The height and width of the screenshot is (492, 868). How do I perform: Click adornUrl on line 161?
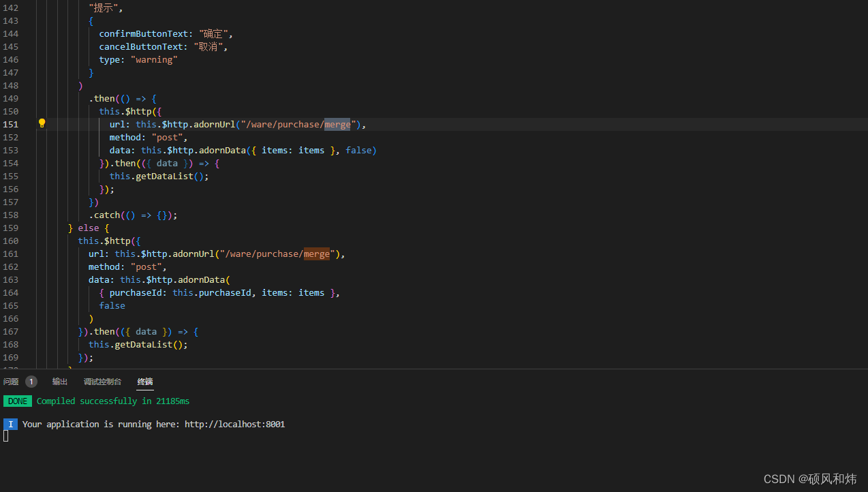(x=193, y=253)
